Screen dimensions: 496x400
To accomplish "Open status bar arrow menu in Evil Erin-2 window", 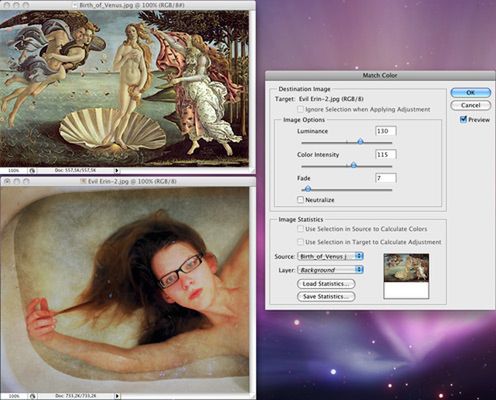I will pyautogui.click(x=117, y=396).
